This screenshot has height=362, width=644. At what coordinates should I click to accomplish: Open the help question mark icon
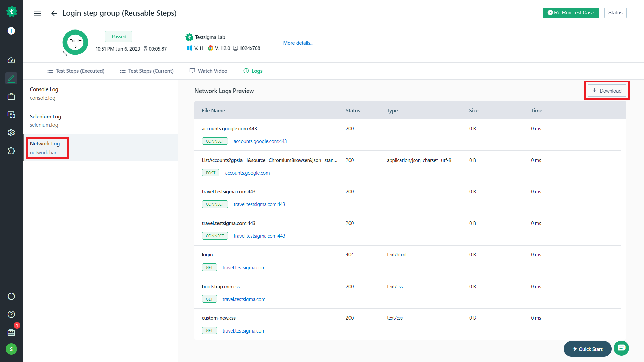click(11, 314)
